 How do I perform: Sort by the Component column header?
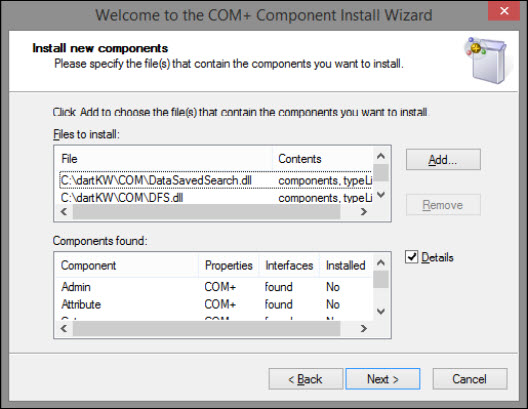pyautogui.click(x=127, y=265)
